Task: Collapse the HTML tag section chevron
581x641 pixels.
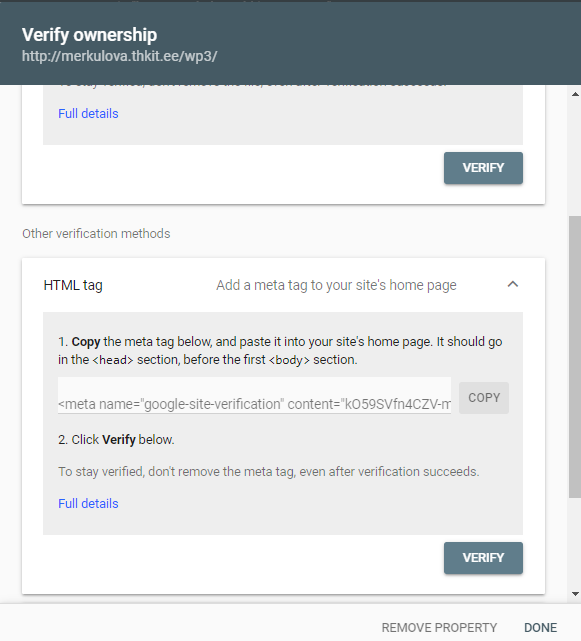Action: click(513, 285)
